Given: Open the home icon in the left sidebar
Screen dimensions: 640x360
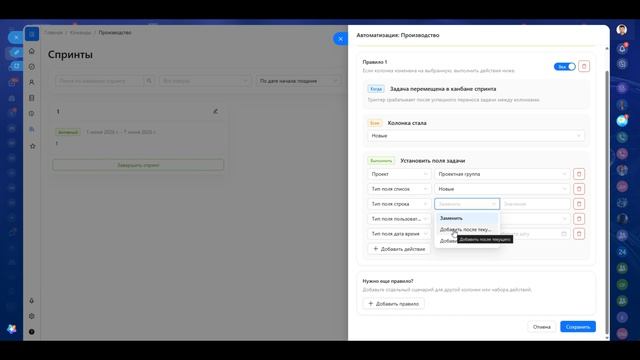Looking at the screenshot, I should 31,51.
